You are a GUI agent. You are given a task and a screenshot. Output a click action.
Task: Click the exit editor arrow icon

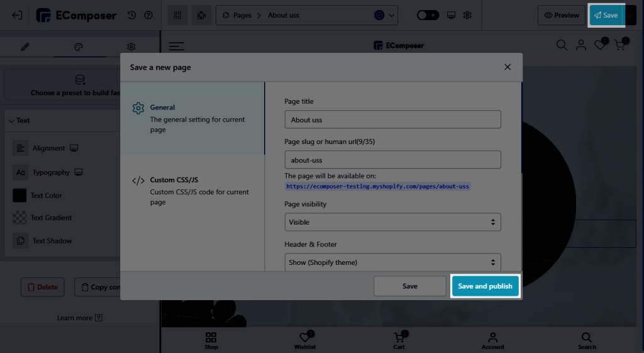point(17,15)
